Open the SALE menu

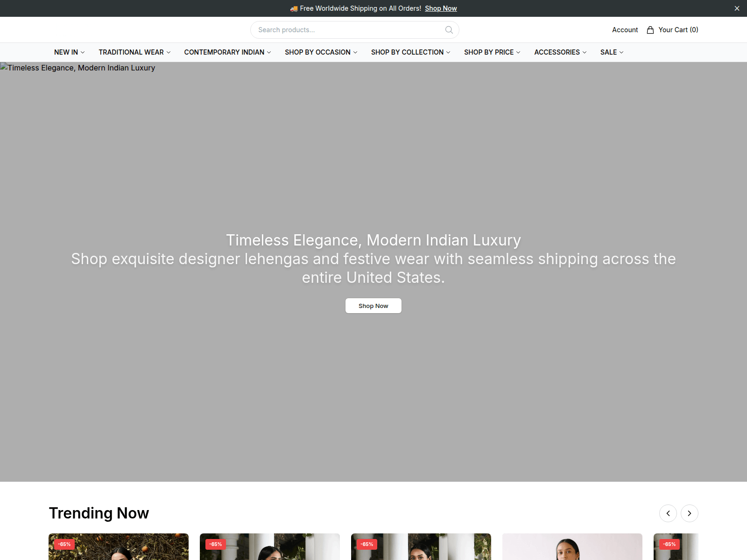click(x=612, y=52)
